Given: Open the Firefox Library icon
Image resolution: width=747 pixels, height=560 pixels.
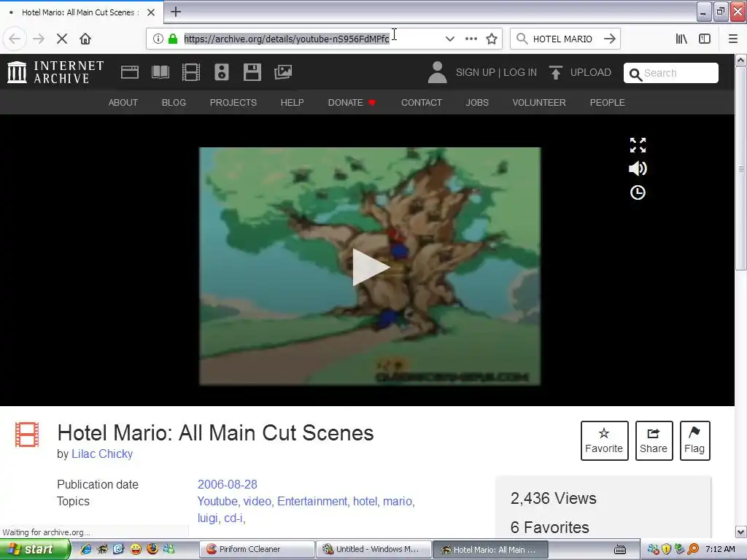Looking at the screenshot, I should 681,39.
